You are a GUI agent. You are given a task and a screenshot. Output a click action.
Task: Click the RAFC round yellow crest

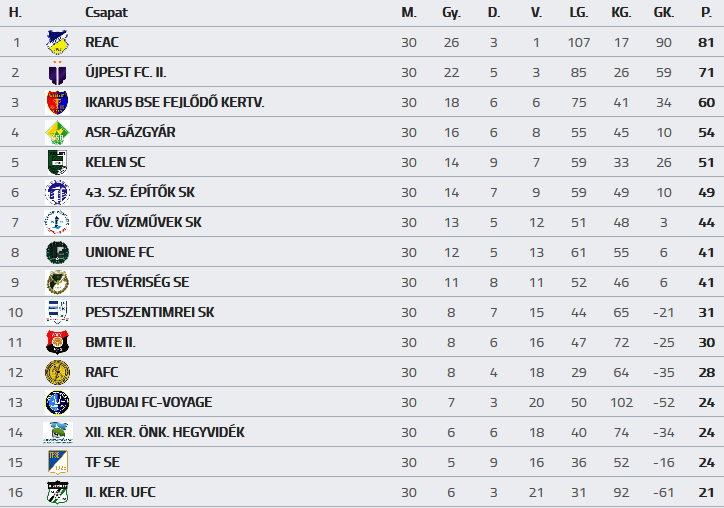coord(57,372)
